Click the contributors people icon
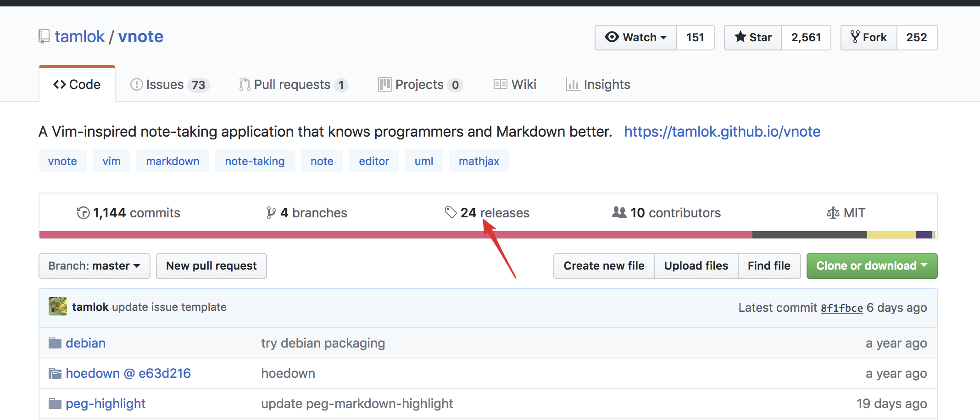980x420 pixels. (619, 212)
